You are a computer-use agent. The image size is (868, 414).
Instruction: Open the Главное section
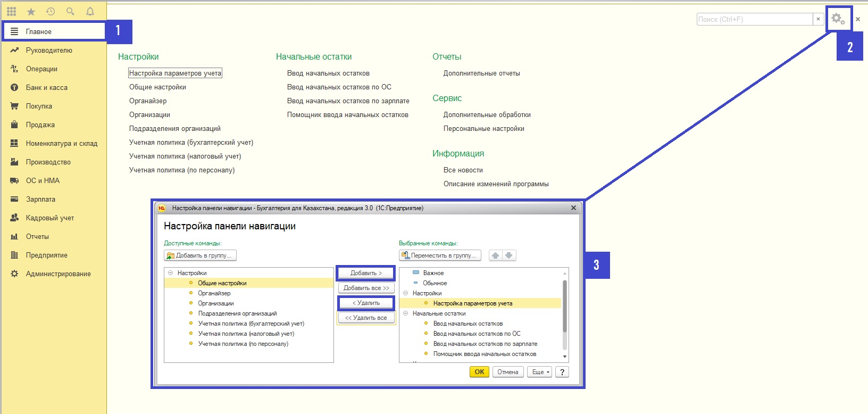pos(54,31)
